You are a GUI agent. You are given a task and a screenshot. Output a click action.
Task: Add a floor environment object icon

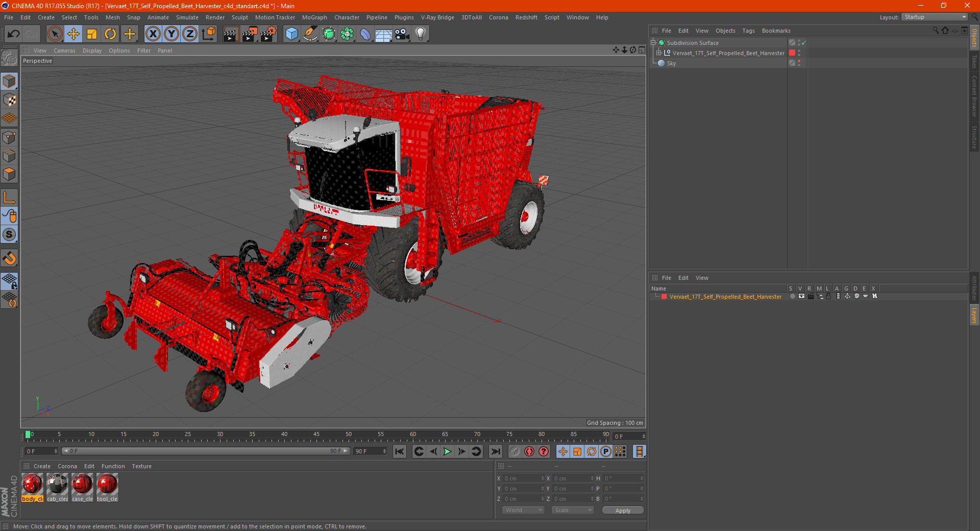point(384,34)
